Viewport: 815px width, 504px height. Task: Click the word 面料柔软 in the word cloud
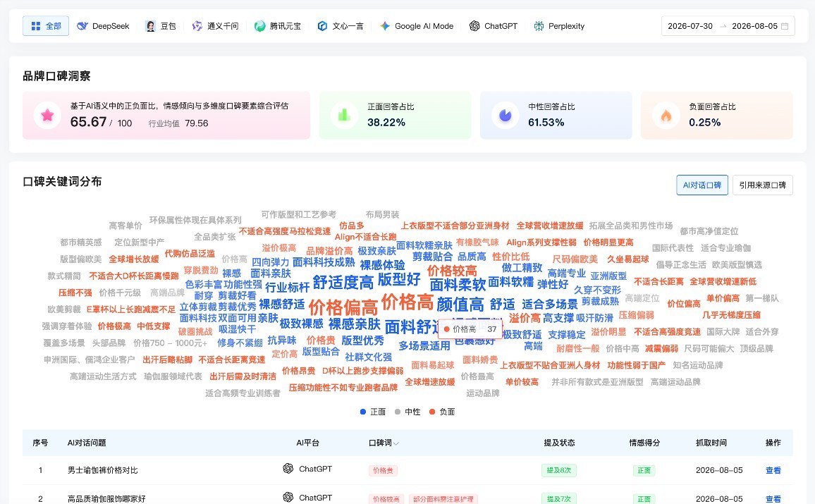pos(458,284)
